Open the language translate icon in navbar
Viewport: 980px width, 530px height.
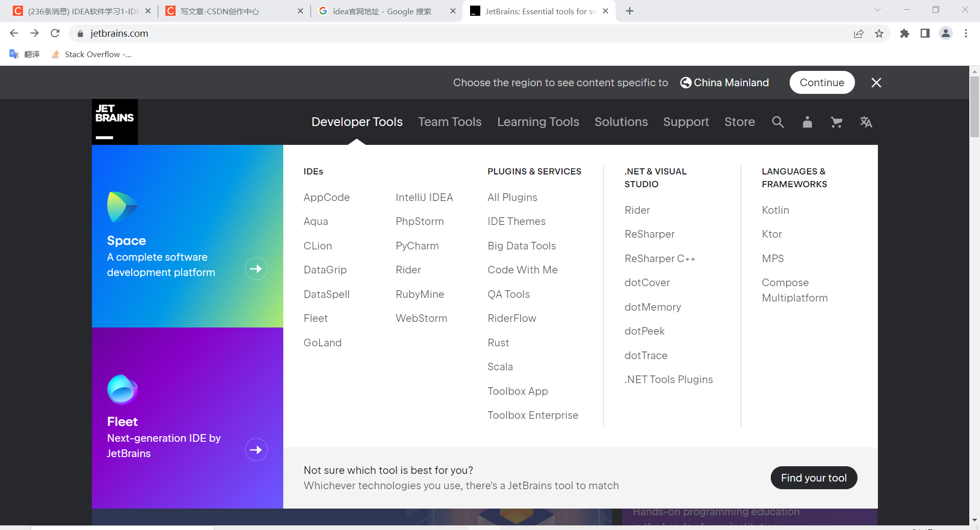pos(866,122)
